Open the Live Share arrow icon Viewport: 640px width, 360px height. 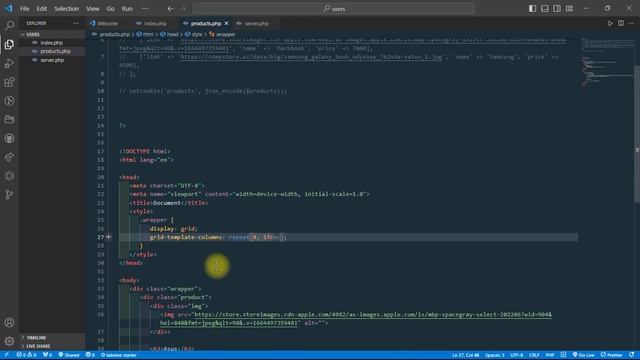(9, 157)
